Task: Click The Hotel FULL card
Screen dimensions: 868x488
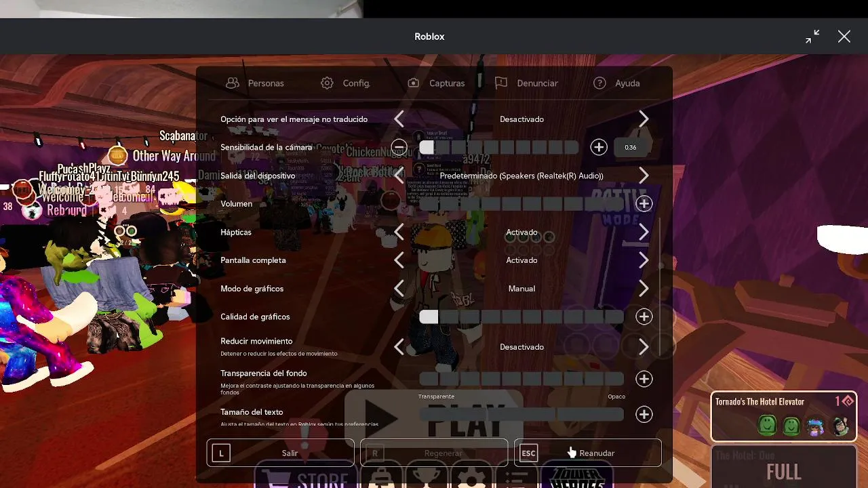Action: (x=784, y=468)
